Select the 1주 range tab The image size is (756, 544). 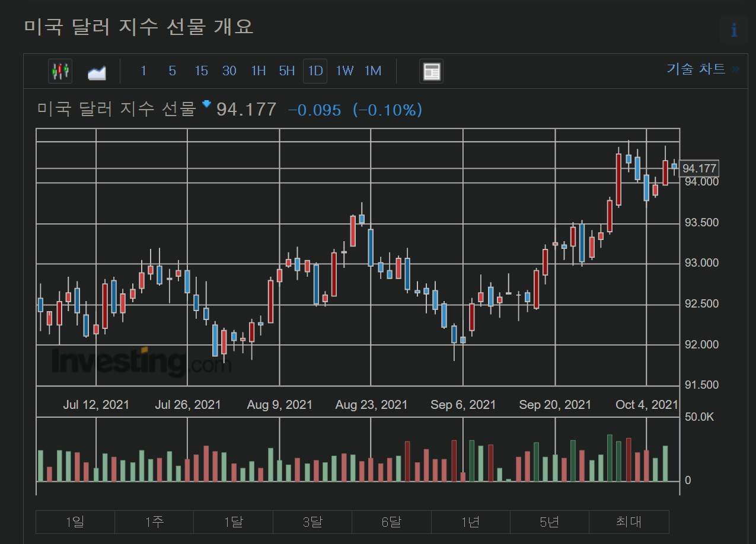click(154, 522)
